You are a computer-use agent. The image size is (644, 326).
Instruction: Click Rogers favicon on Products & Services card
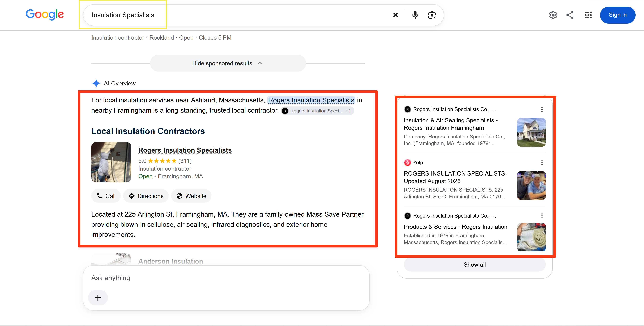click(407, 216)
